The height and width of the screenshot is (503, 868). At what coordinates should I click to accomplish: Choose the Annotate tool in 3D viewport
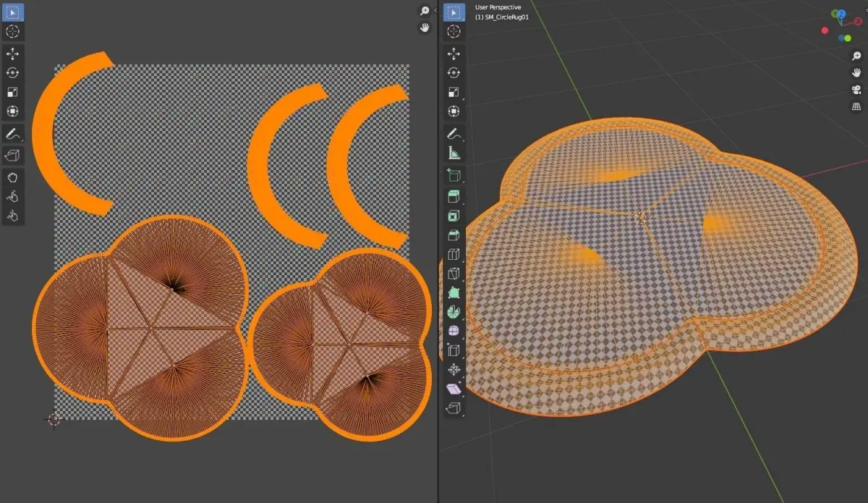click(x=454, y=134)
